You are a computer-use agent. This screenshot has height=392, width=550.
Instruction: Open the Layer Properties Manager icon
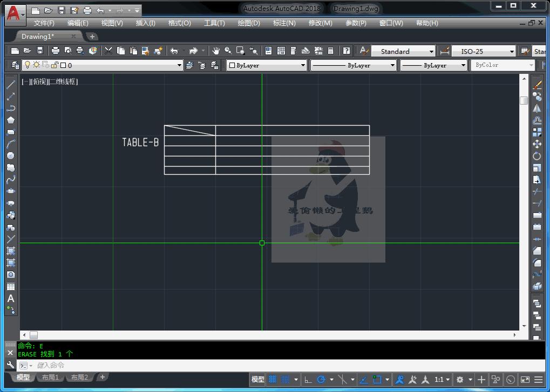tap(15, 65)
